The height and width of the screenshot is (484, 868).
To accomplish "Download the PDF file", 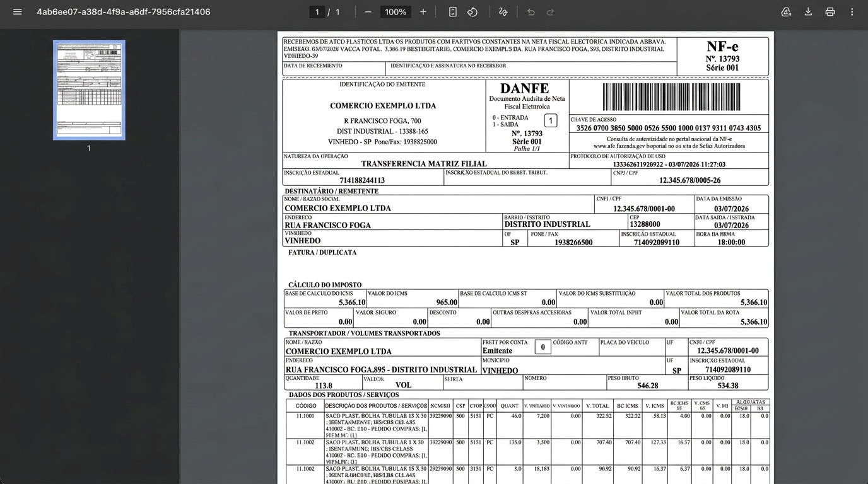I will tap(808, 12).
